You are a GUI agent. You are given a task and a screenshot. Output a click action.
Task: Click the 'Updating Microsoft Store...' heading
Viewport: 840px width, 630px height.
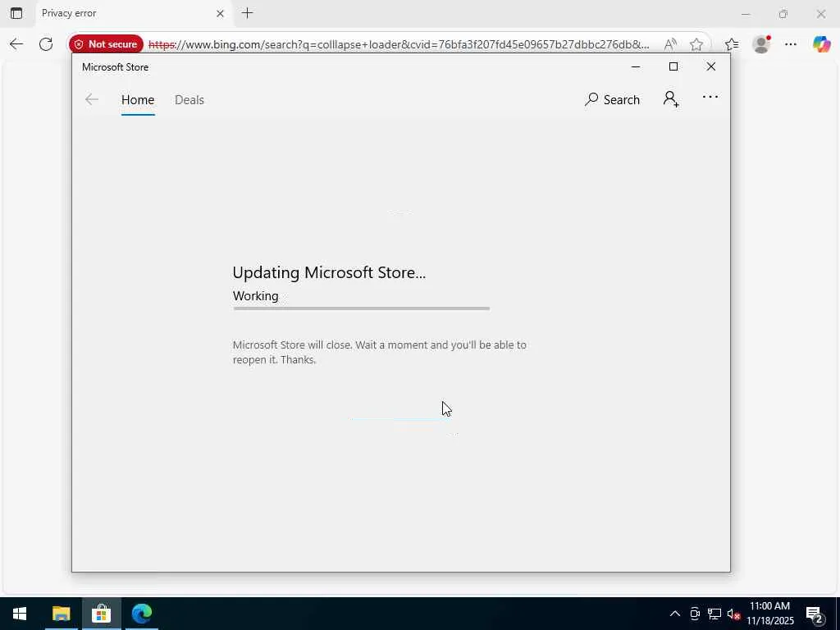click(329, 272)
